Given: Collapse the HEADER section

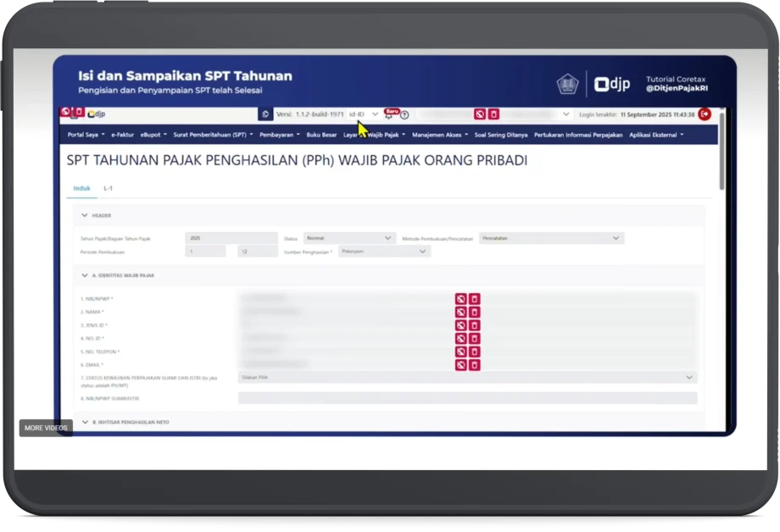Looking at the screenshot, I should point(85,215).
